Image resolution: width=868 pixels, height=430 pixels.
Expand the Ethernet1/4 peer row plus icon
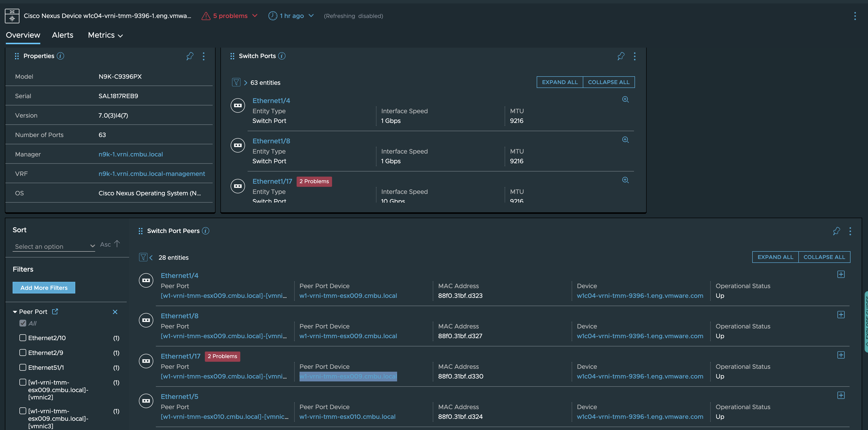tap(841, 275)
